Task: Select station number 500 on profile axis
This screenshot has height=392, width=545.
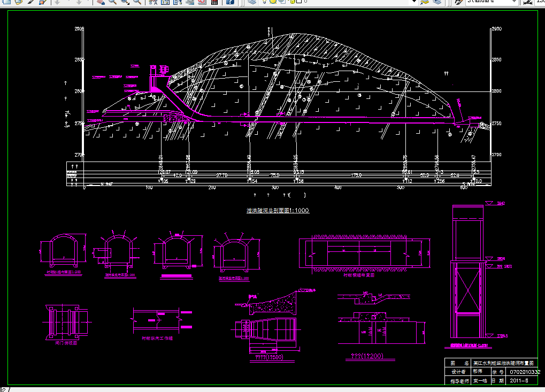Action: coord(401,188)
